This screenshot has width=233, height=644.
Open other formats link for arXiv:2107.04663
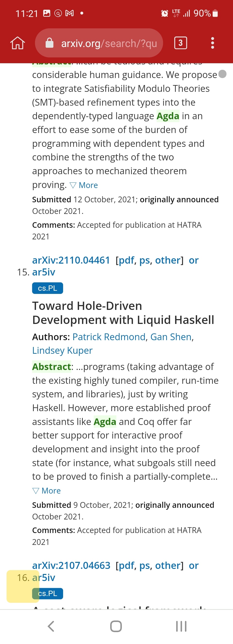tap(168, 565)
